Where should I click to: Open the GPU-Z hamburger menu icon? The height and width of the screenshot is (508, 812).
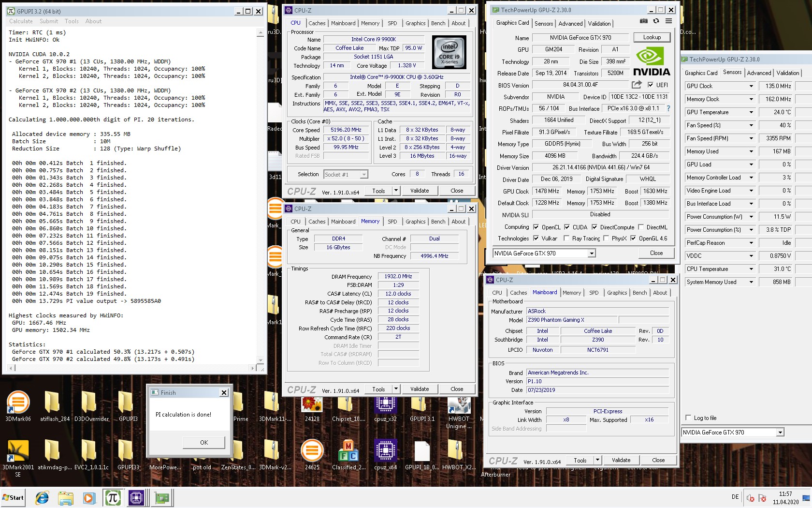click(668, 21)
